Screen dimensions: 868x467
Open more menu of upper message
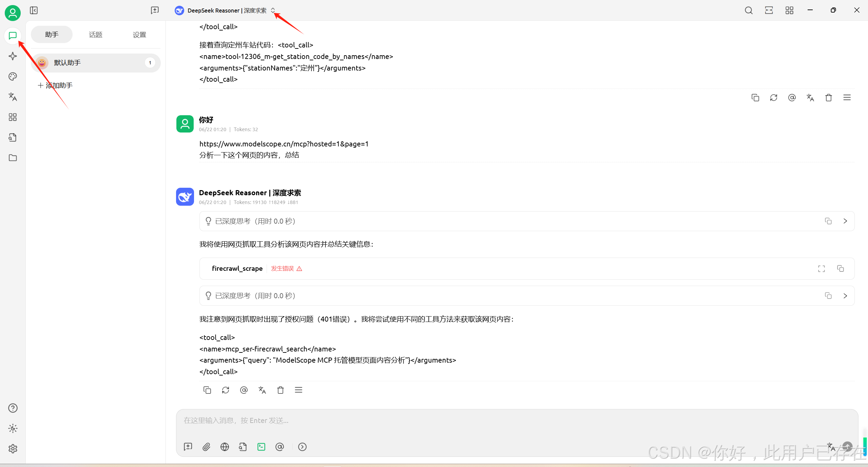click(x=847, y=98)
